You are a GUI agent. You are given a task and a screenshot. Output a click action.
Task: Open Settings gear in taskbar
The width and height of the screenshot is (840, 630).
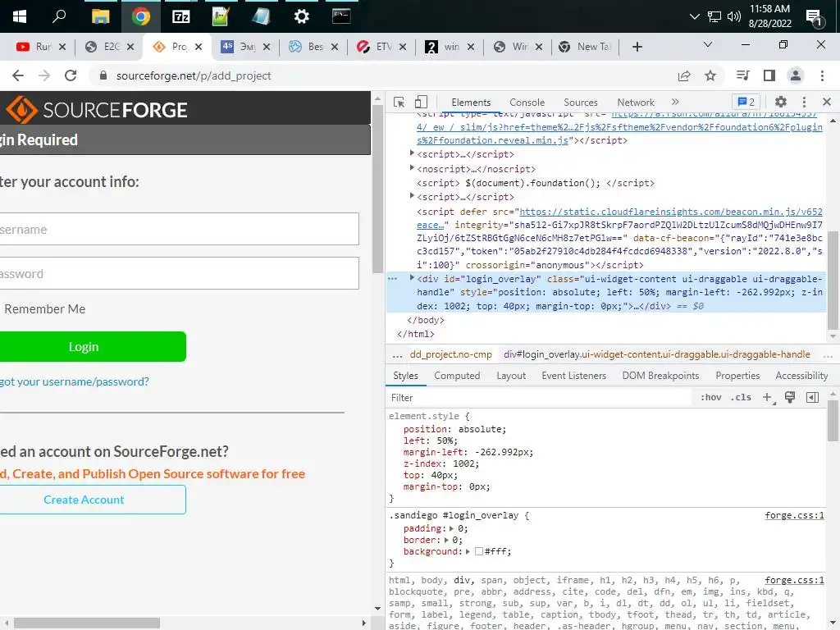point(302,16)
